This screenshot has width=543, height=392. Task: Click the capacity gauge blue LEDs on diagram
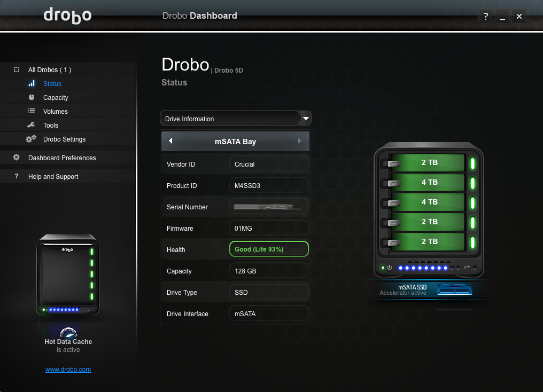click(x=423, y=268)
